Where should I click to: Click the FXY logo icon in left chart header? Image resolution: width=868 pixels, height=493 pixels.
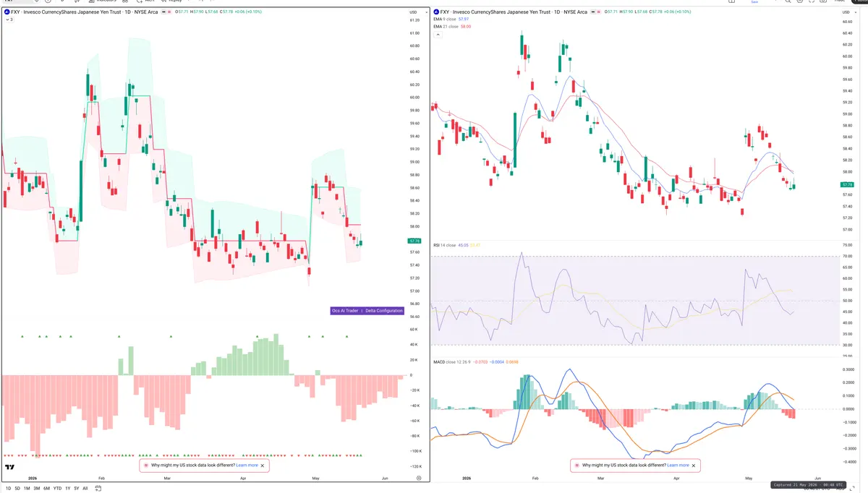(7, 12)
